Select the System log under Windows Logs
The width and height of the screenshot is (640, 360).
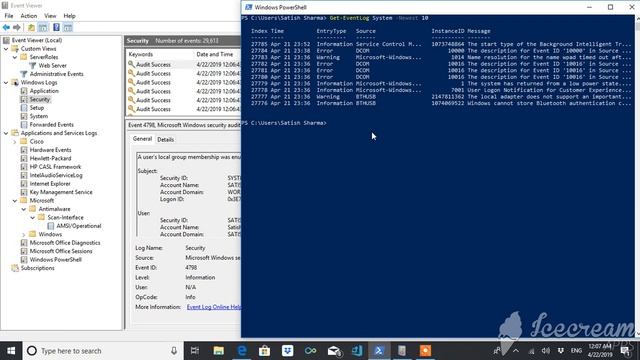[x=39, y=116]
